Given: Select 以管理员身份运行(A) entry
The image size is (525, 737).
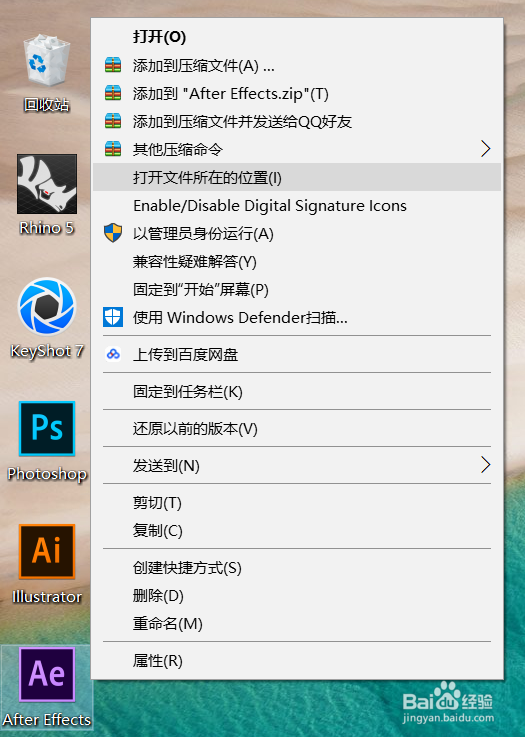Looking at the screenshot, I should pyautogui.click(x=297, y=234).
